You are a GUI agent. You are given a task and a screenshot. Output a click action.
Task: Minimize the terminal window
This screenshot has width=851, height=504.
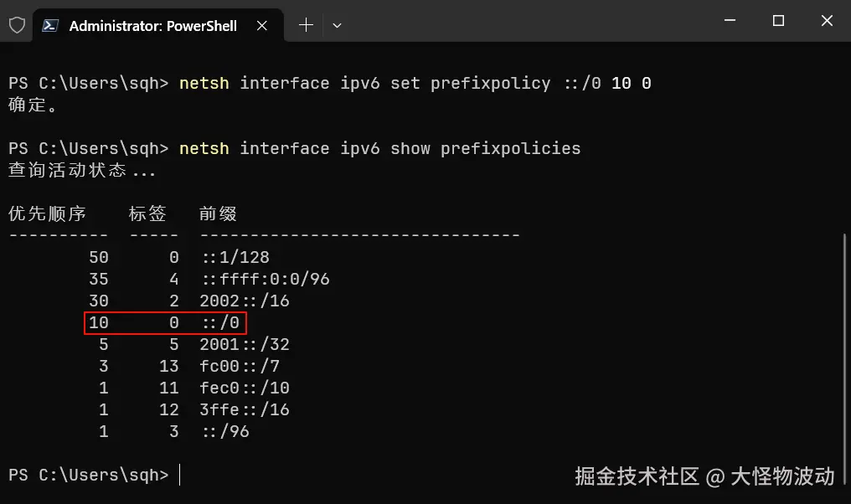pyautogui.click(x=729, y=21)
